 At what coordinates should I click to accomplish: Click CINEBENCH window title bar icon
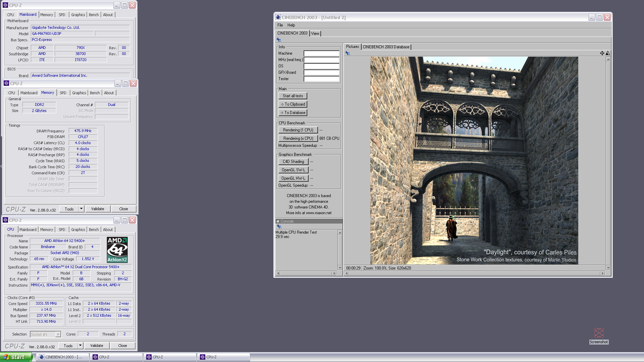[x=278, y=17]
